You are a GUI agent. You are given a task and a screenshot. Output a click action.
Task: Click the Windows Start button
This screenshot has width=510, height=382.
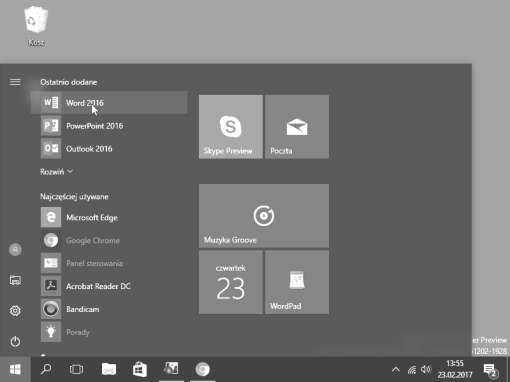[15, 369]
